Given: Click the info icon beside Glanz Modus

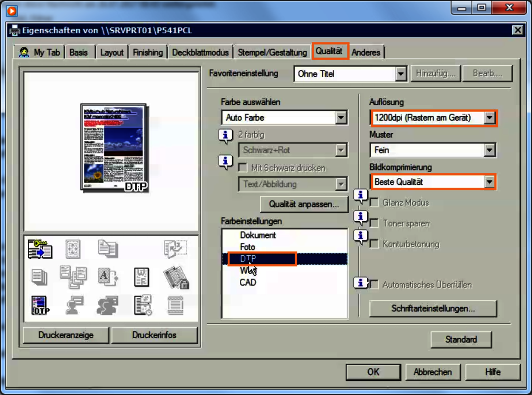Looking at the screenshot, I should pos(360,196).
